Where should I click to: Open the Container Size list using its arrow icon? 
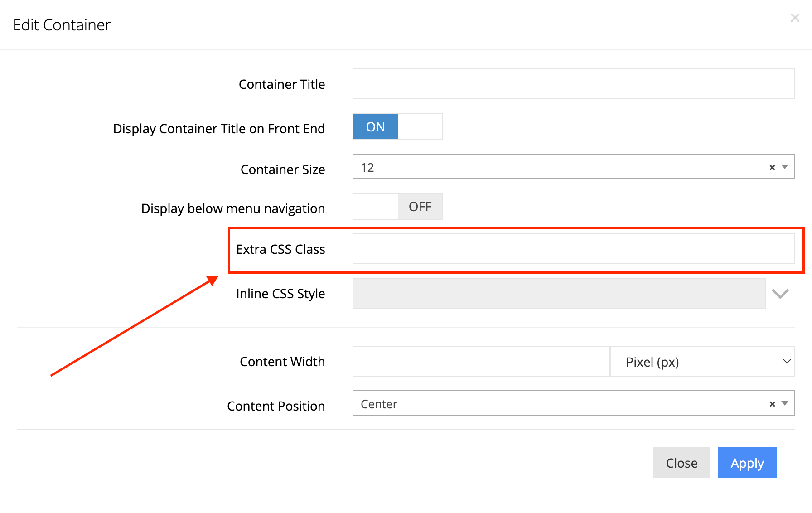click(x=784, y=167)
